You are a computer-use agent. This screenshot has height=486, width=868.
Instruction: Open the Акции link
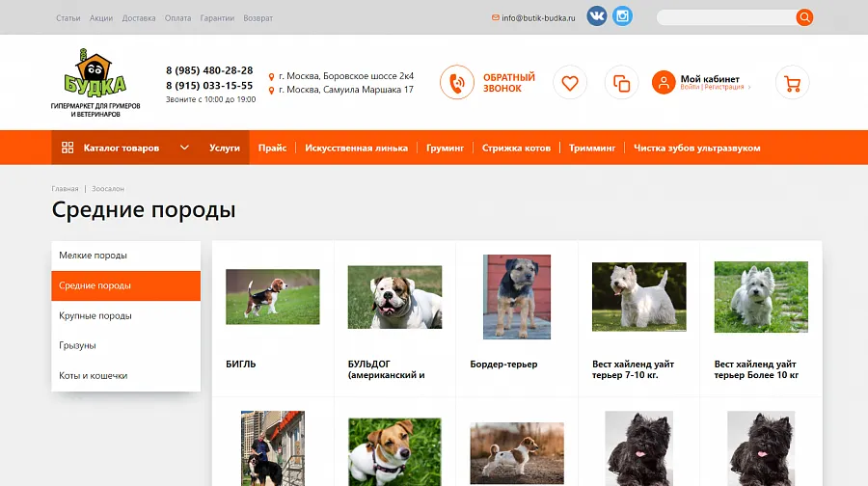point(101,18)
